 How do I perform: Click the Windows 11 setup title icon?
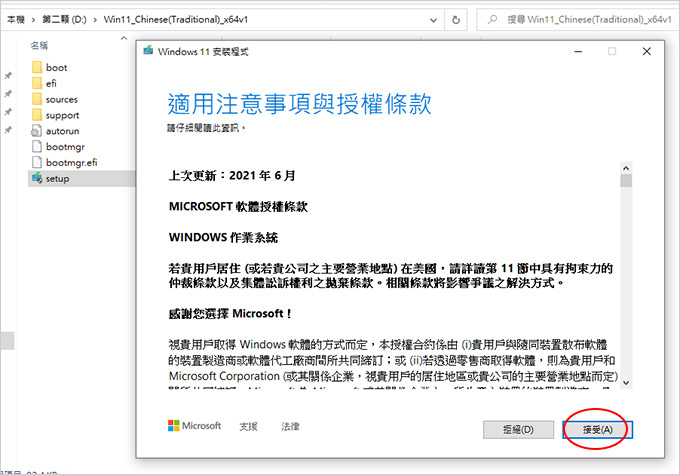coord(148,51)
